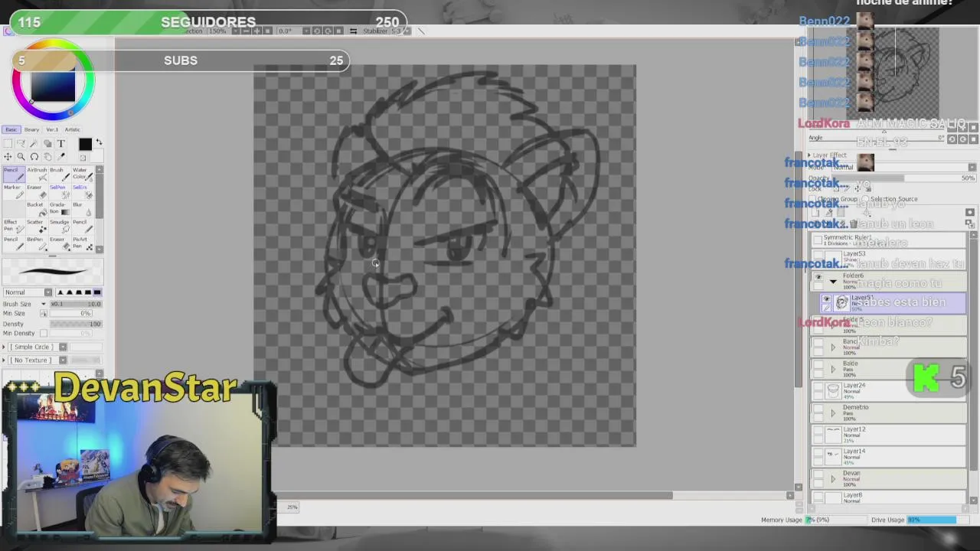Image resolution: width=980 pixels, height=551 pixels.
Task: Click the black foreground color swatch
Action: pyautogui.click(x=85, y=144)
